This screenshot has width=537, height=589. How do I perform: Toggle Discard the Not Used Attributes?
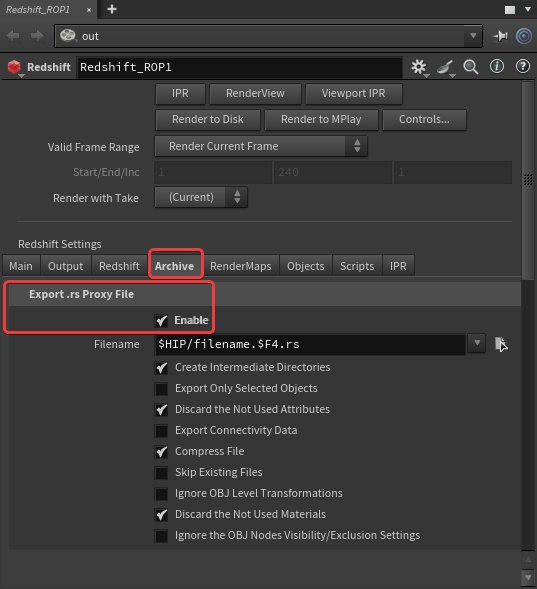pyautogui.click(x=162, y=410)
